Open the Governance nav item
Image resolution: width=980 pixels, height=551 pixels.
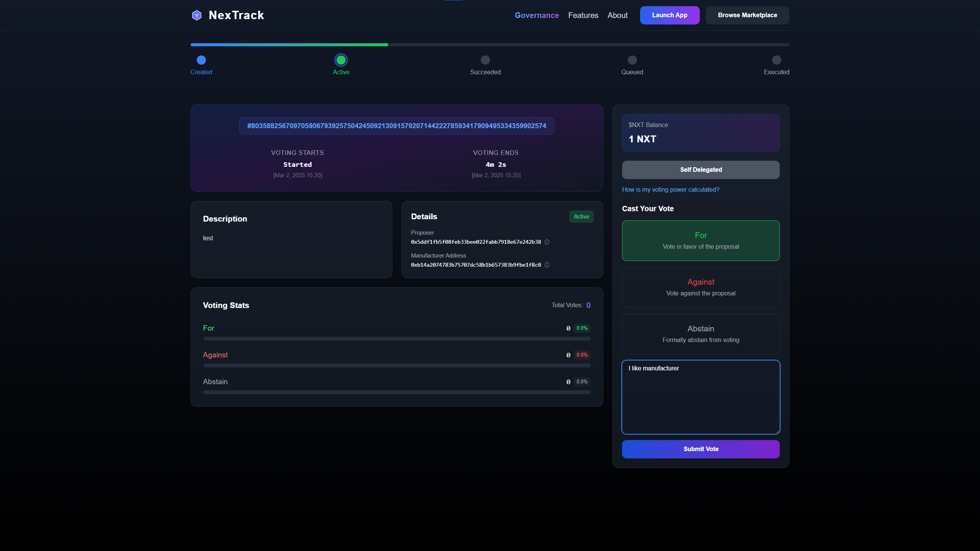[536, 15]
